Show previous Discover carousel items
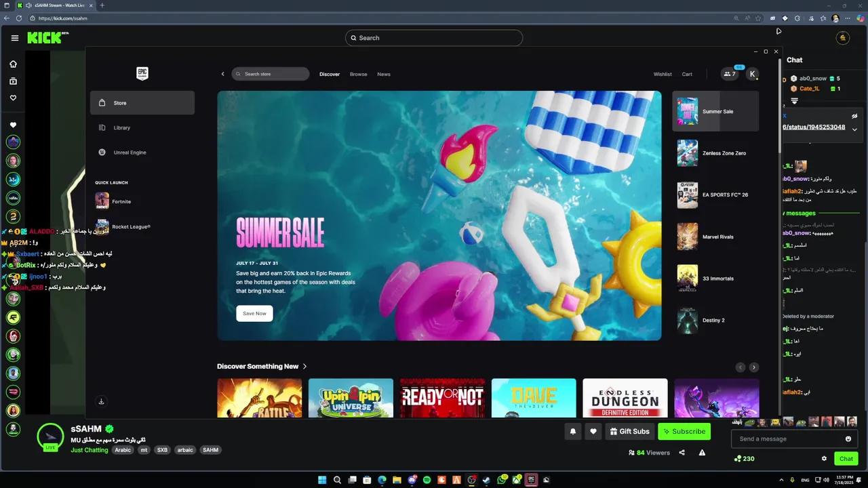Screen dimensions: 868x488 pos(741,367)
